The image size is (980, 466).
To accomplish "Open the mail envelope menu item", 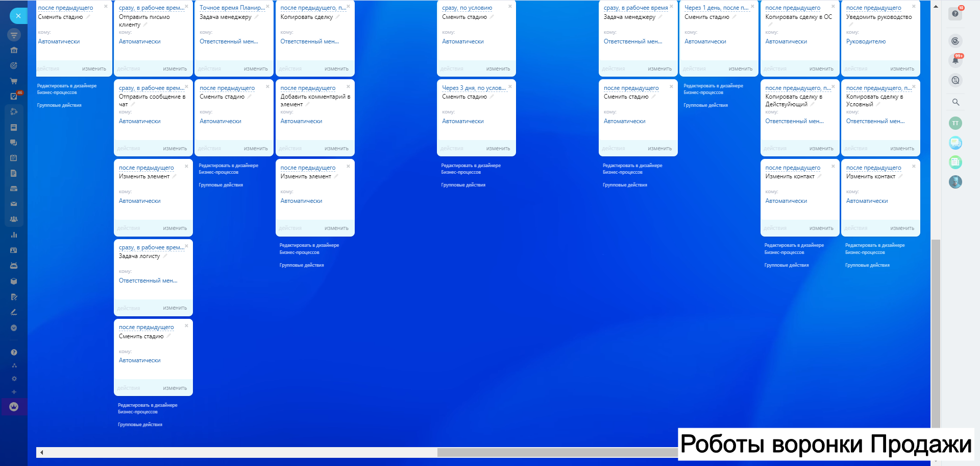I will (x=14, y=204).
